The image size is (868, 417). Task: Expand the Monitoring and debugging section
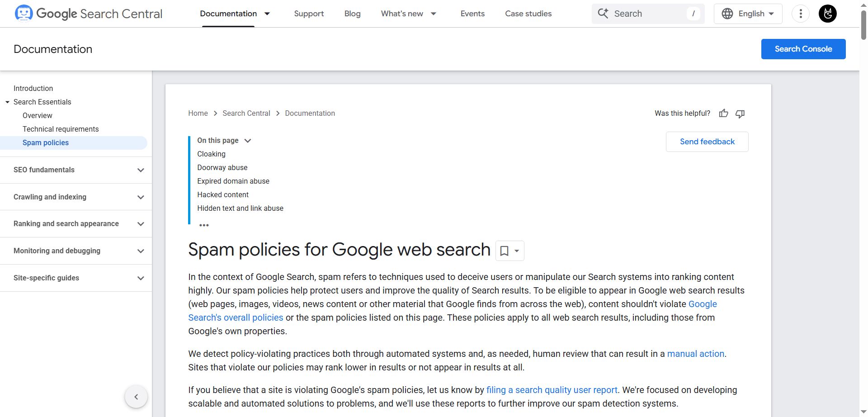[141, 251]
